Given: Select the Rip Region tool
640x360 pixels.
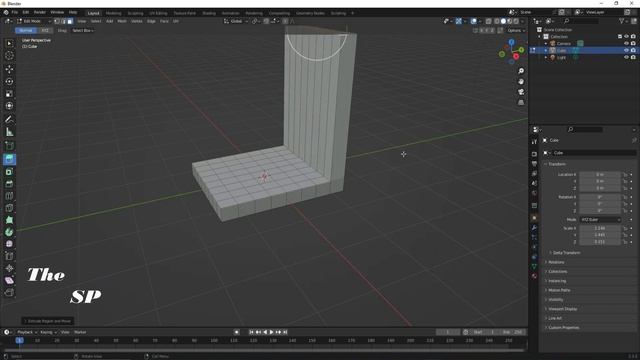Looking at the screenshot, I should [x=9, y=293].
